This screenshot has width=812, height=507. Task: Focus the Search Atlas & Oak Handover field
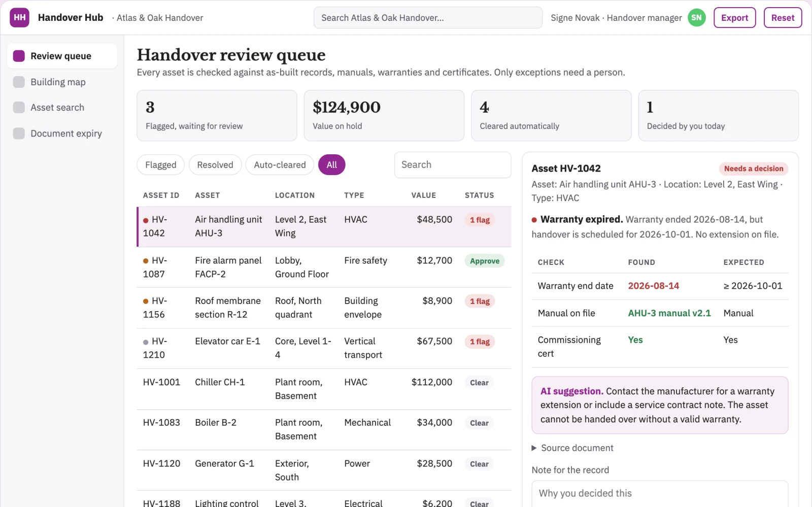(x=428, y=18)
